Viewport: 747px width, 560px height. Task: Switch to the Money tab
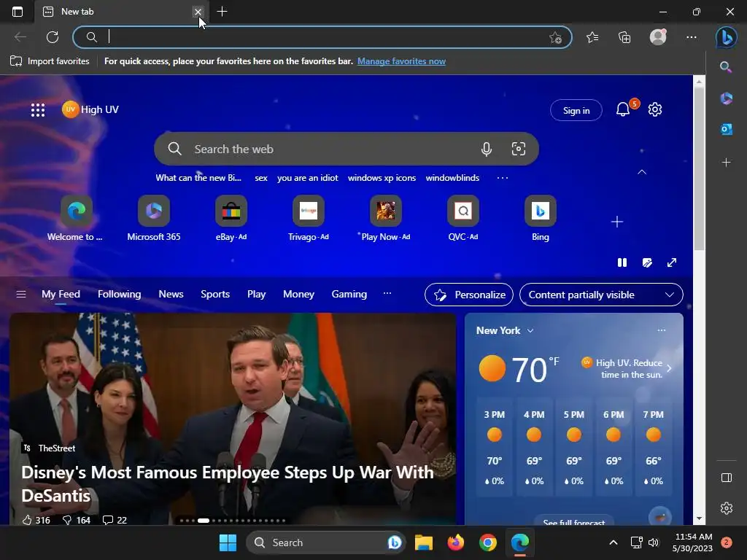click(x=298, y=295)
